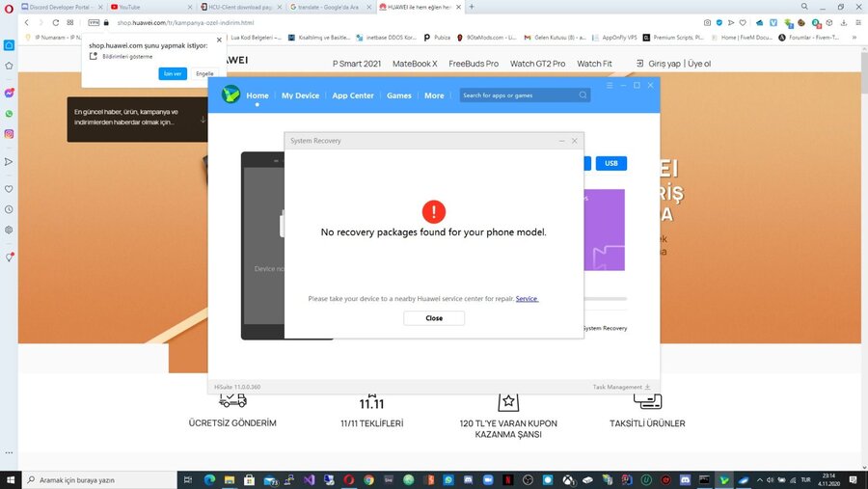Open Settings gear in Opera sidebar
Image resolution: width=868 pixels, height=489 pixels.
point(9,230)
